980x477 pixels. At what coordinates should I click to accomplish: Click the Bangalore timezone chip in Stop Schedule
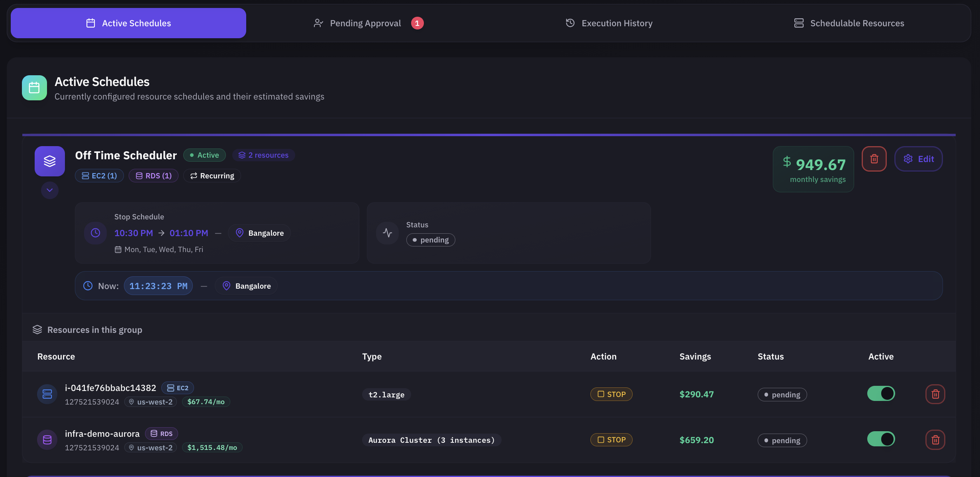click(259, 233)
